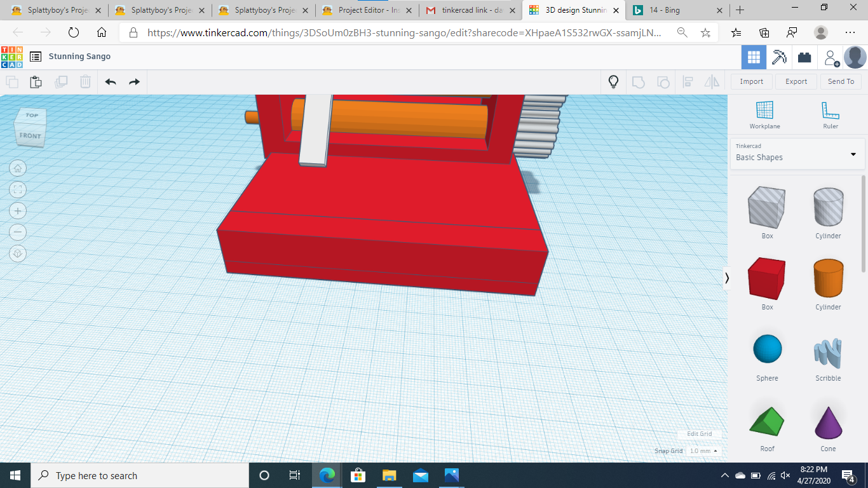This screenshot has height=488, width=868.
Task: Open a new browser tab
Action: click(740, 10)
